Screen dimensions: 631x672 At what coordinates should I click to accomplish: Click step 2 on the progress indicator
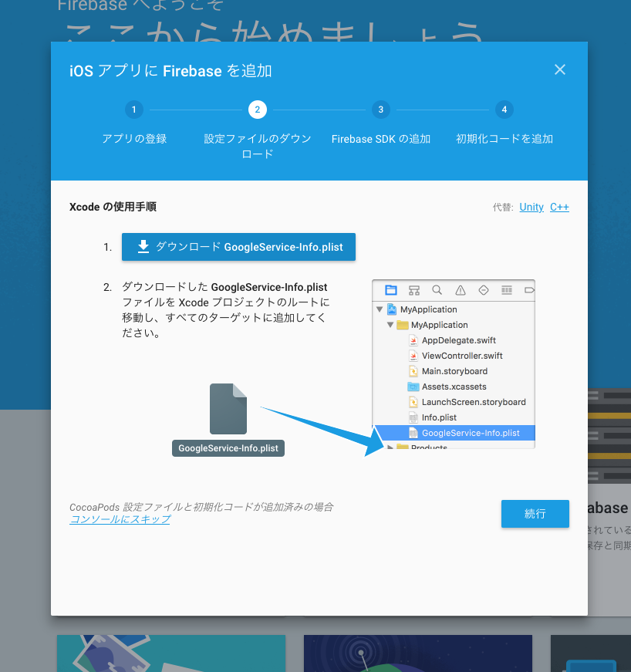pyautogui.click(x=257, y=110)
